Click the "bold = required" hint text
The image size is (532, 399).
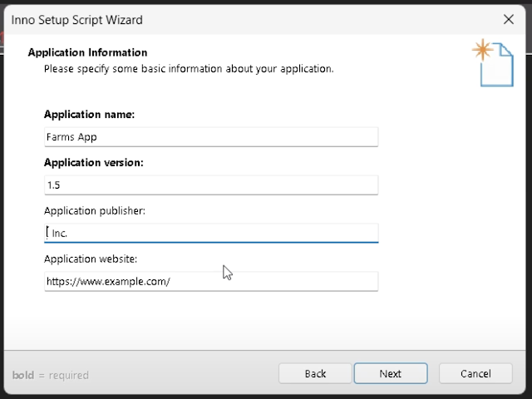click(x=50, y=375)
